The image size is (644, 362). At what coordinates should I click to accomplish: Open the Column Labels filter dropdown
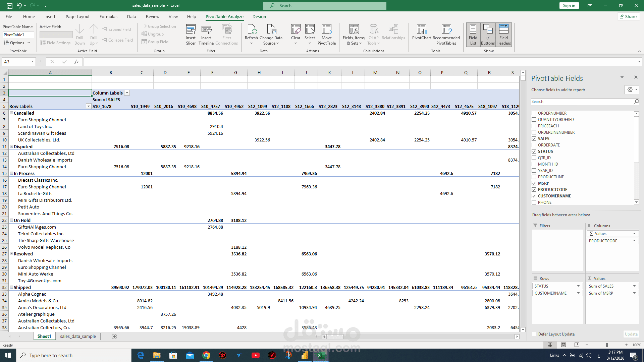click(127, 93)
